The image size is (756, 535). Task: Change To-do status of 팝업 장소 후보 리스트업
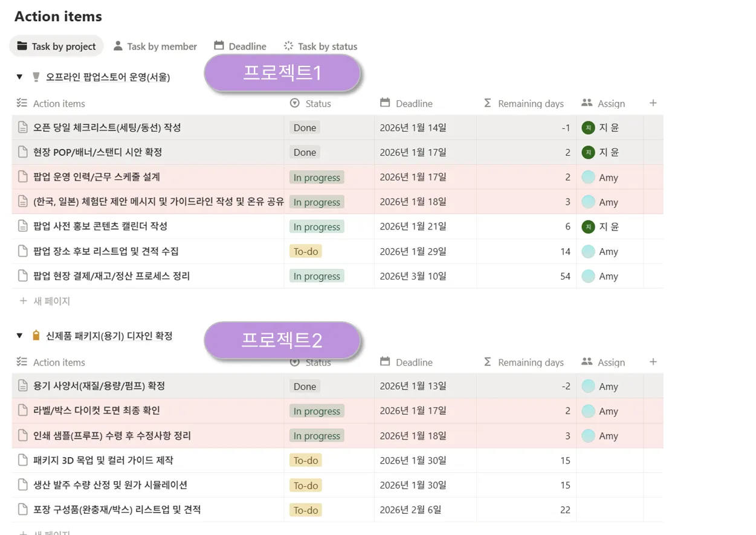pyautogui.click(x=306, y=251)
